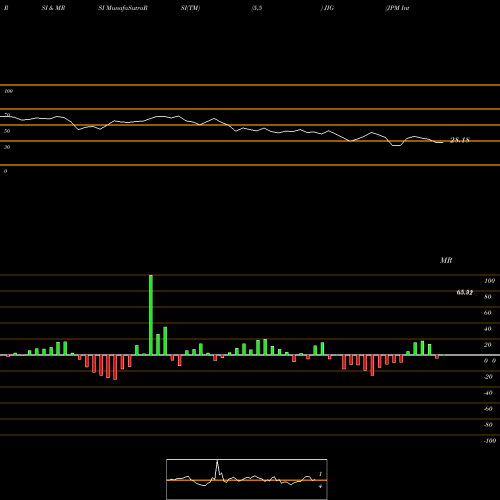
Task: Click the 'SI & MR' header label
Action: click(x=53, y=8)
